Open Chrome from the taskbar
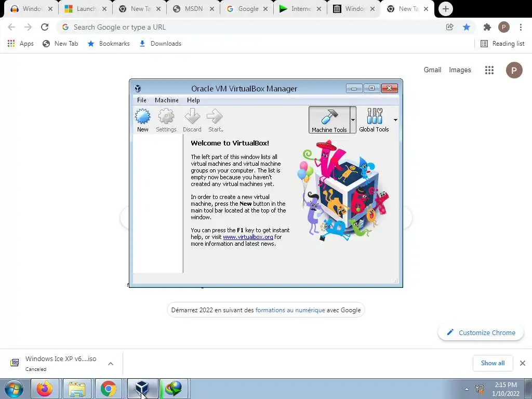Screen dimensions: 532x399 (x=108, y=389)
